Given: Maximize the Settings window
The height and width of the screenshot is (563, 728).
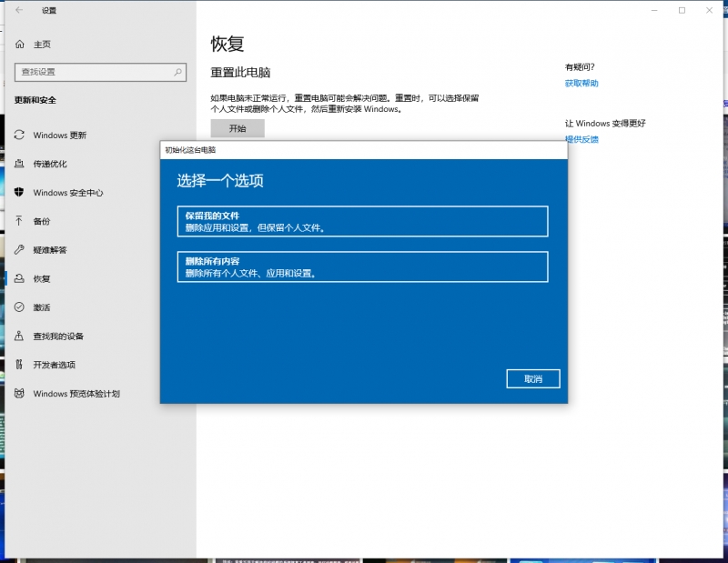Looking at the screenshot, I should click(x=682, y=10).
